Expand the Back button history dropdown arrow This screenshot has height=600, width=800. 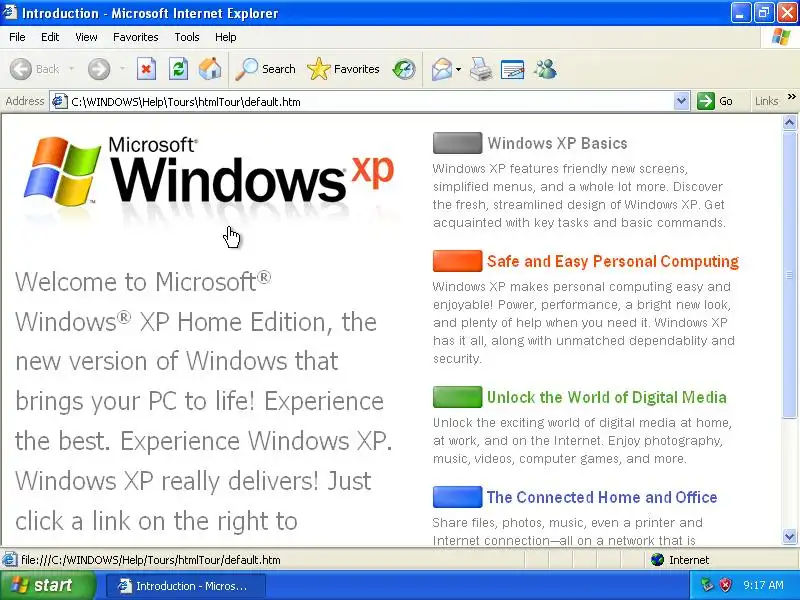71,69
